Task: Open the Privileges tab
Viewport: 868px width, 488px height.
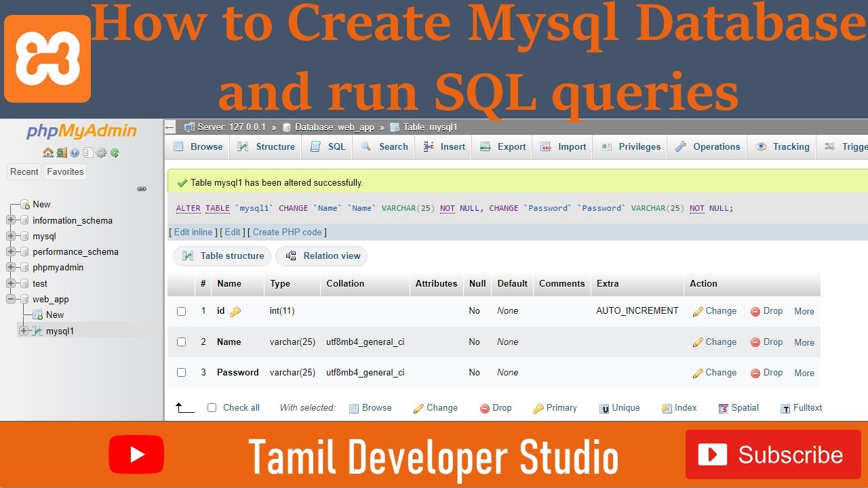Action: pyautogui.click(x=631, y=147)
